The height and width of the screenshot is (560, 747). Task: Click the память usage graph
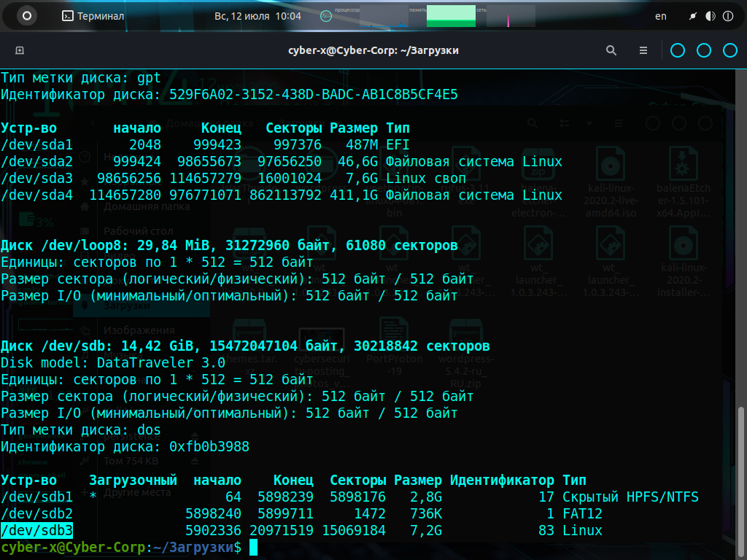tap(451, 17)
